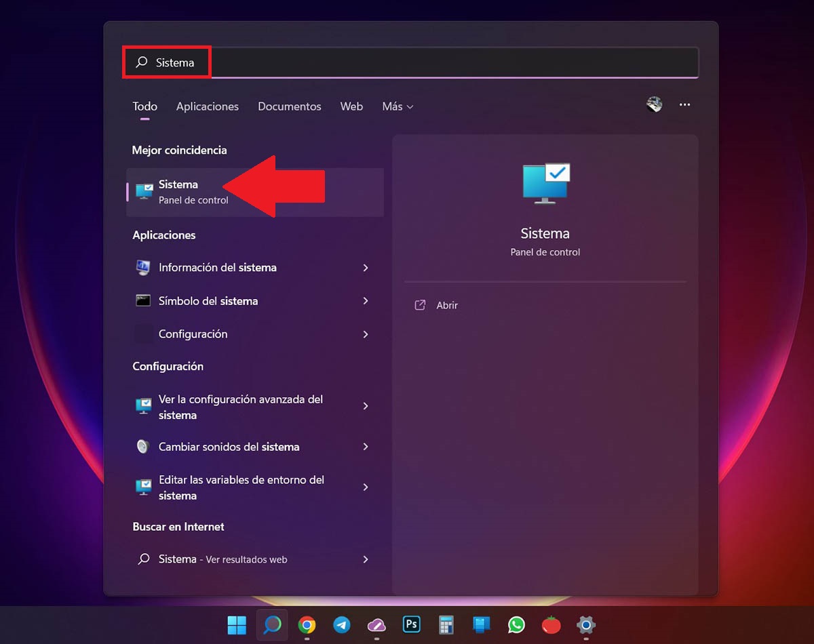Image resolution: width=814 pixels, height=644 pixels.
Task: Click the large Sistema monitor icon in preview
Action: 546,183
